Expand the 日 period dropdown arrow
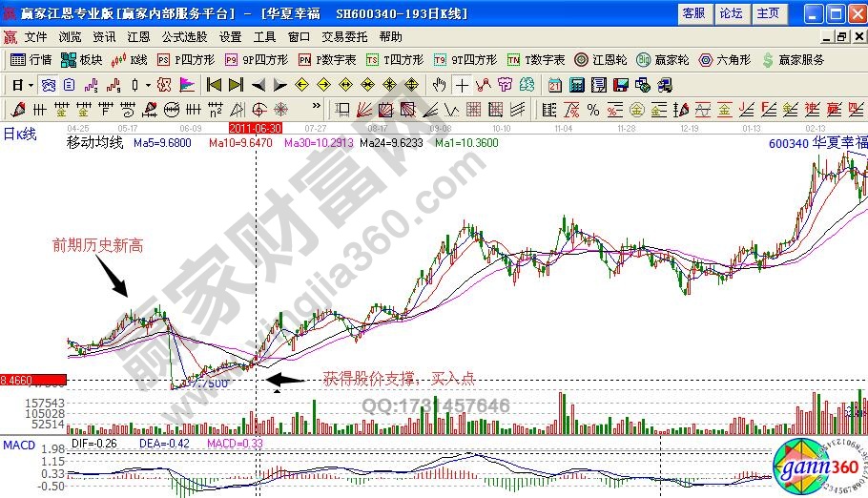Screen dimensions: 868x498 pos(31,84)
